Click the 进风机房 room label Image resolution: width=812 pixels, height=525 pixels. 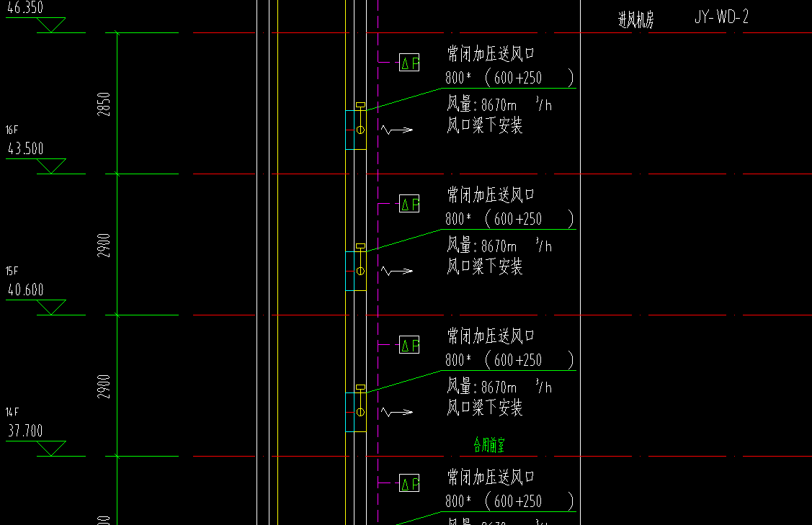point(636,19)
